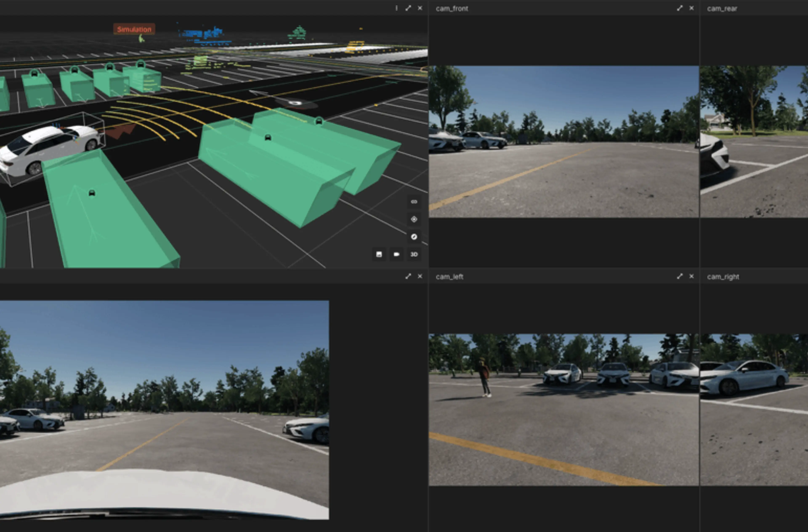
Task: Click the image layer icon in 3D panel
Action: pos(379,254)
